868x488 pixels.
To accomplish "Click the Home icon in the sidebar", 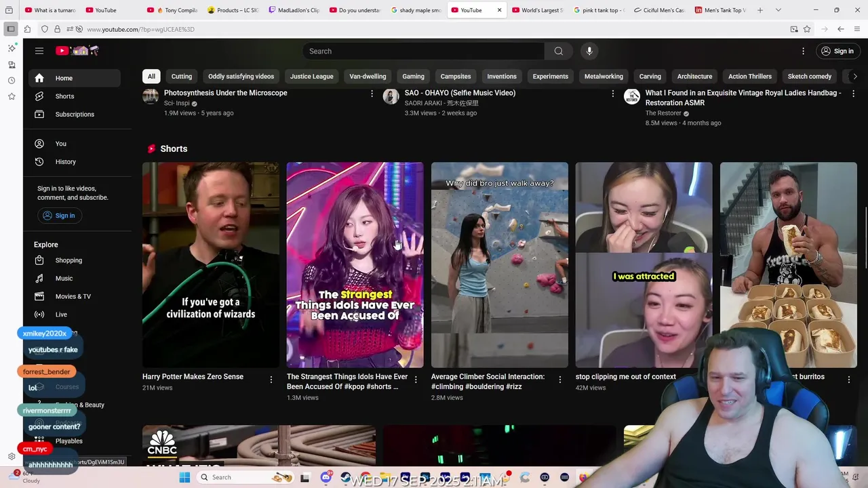I will coord(39,78).
